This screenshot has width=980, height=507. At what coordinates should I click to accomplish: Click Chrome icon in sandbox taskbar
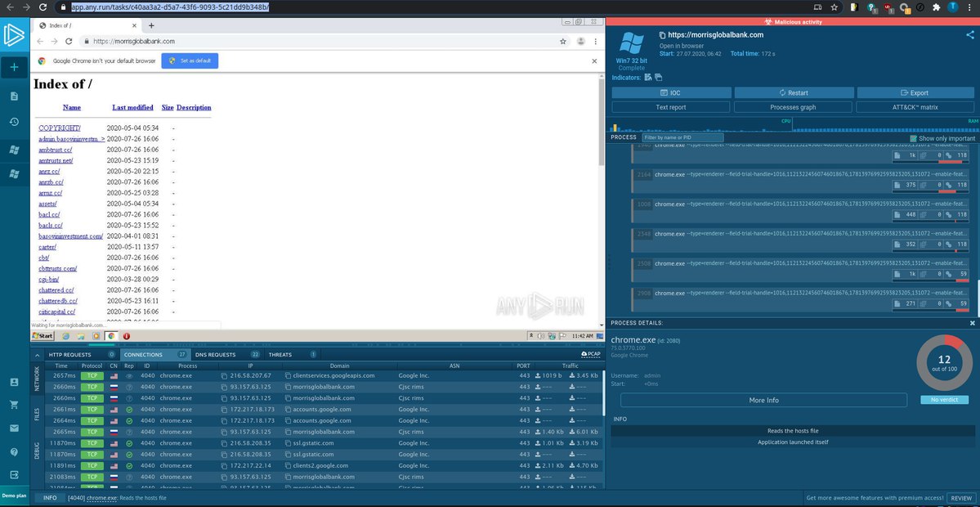point(112,336)
